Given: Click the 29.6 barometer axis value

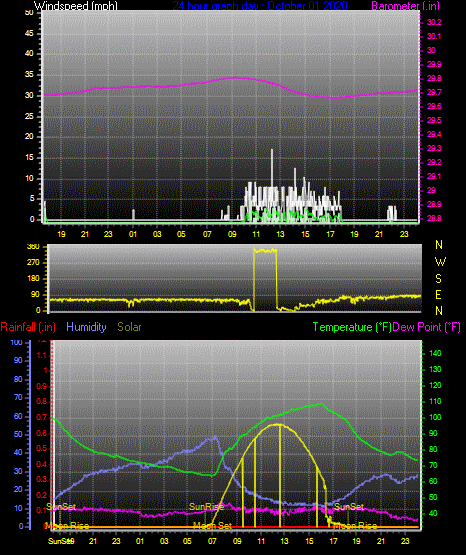Looking at the screenshot, I should click(x=434, y=106).
